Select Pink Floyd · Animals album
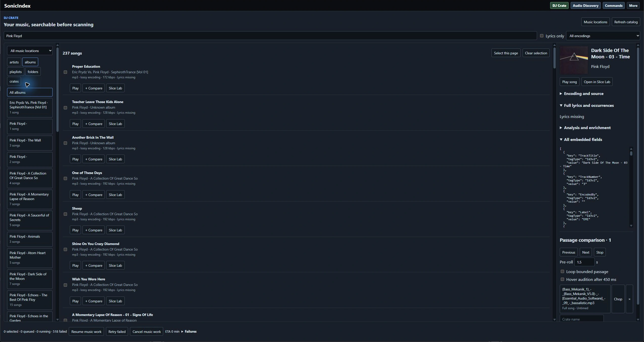This screenshot has width=644, height=342. [30, 239]
